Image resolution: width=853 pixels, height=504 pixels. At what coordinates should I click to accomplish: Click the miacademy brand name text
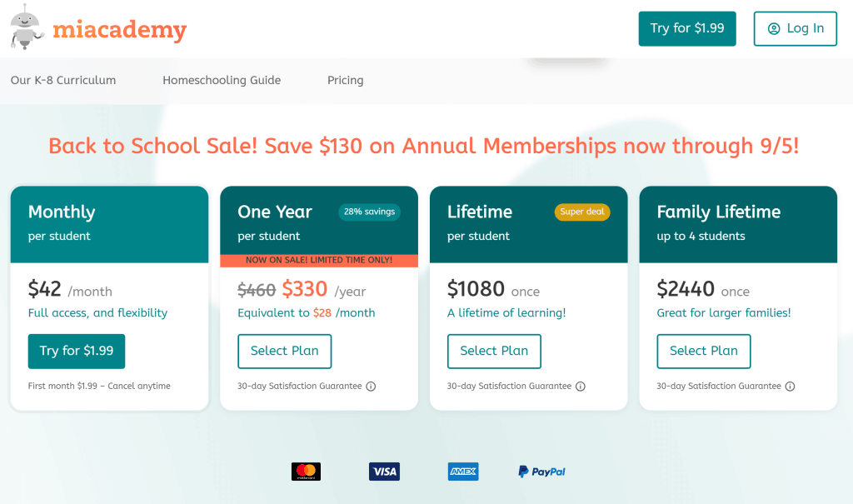point(120,31)
